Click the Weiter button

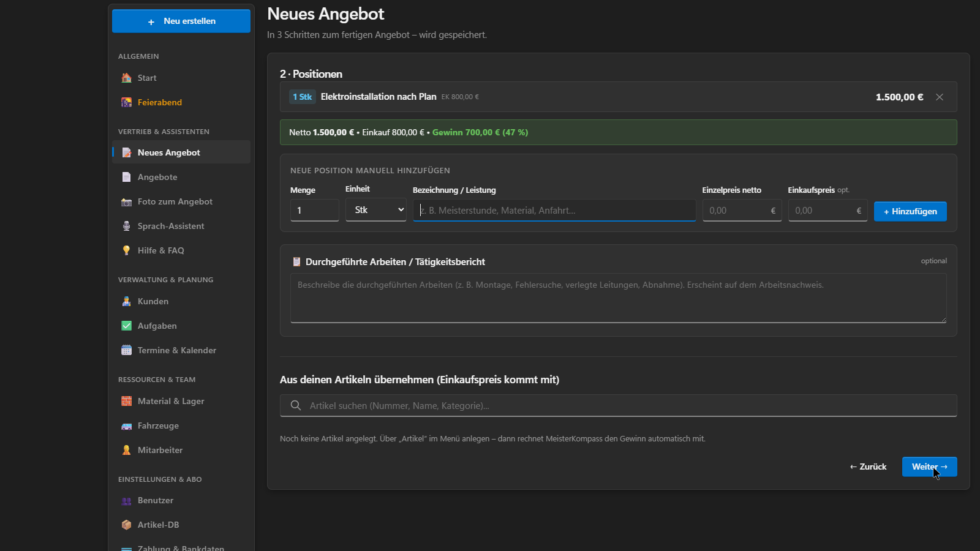pyautogui.click(x=929, y=467)
